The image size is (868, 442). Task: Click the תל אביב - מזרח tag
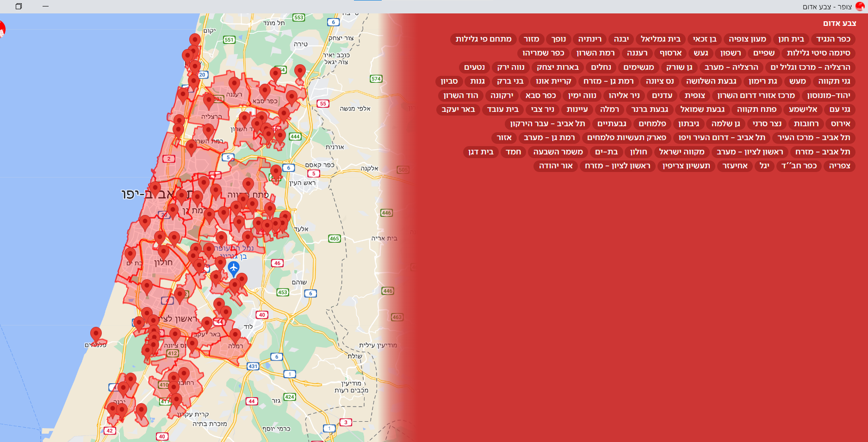pyautogui.click(x=823, y=152)
